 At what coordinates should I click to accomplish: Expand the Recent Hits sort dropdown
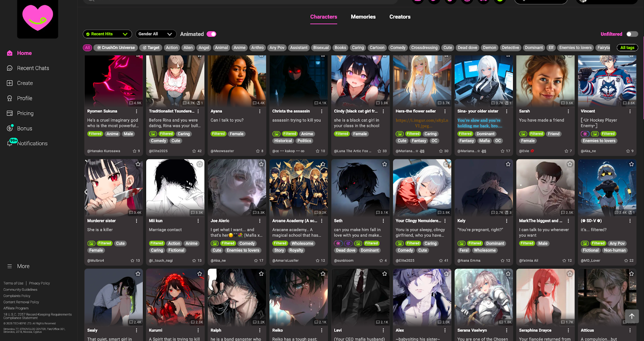pyautogui.click(x=107, y=34)
